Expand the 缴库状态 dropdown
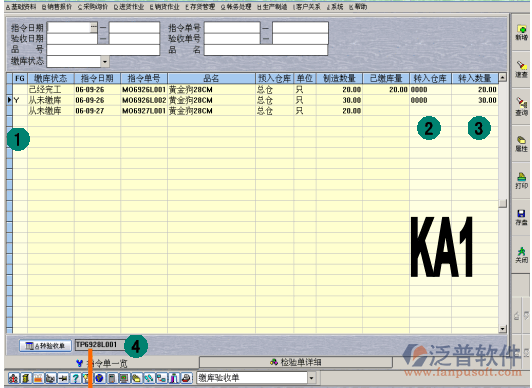Viewport: 532px width, 388px height. click(105, 62)
